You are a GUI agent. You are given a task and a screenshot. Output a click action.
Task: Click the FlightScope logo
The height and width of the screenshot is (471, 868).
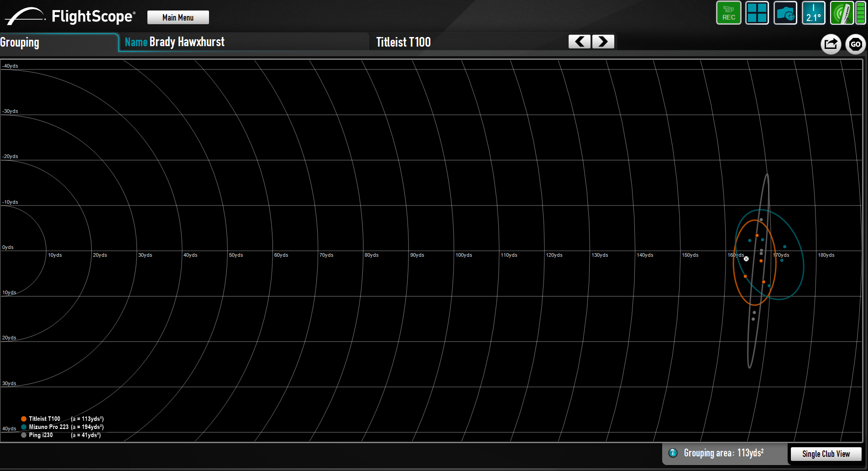pos(70,16)
